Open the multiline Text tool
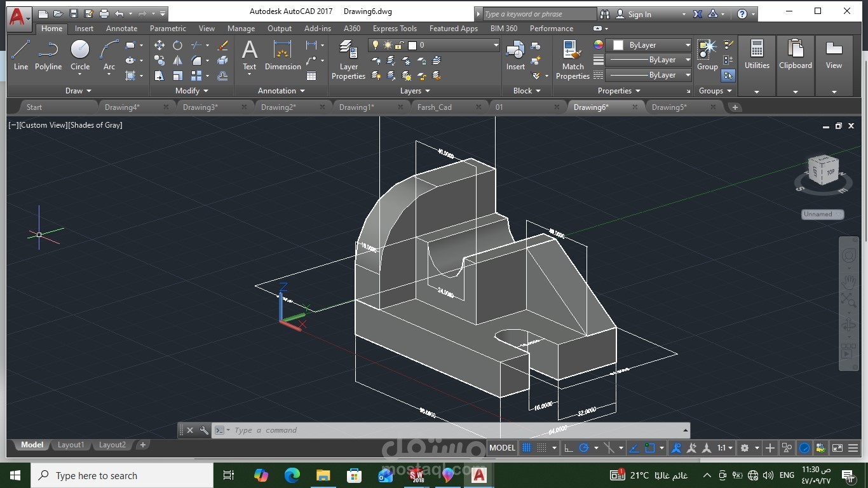 [x=250, y=55]
